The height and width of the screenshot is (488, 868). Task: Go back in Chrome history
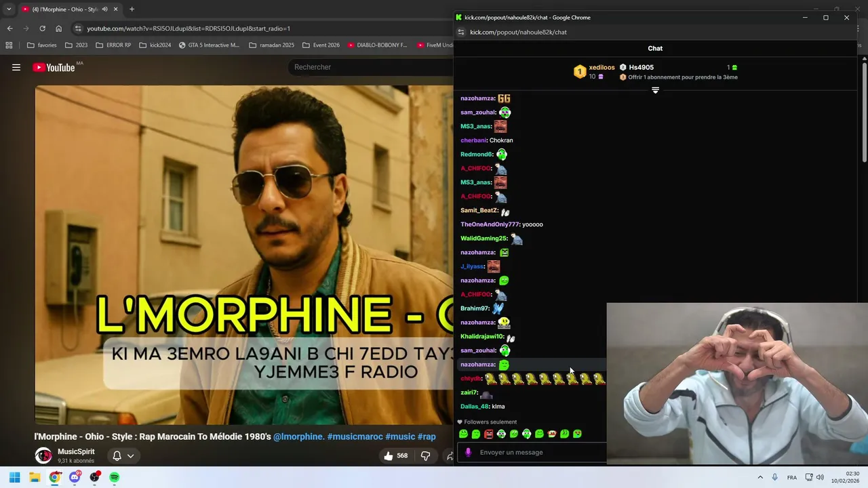9,28
